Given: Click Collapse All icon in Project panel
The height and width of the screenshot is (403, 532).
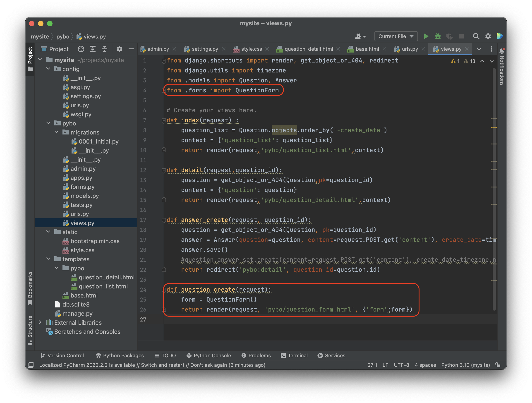Looking at the screenshot, I should pos(105,49).
